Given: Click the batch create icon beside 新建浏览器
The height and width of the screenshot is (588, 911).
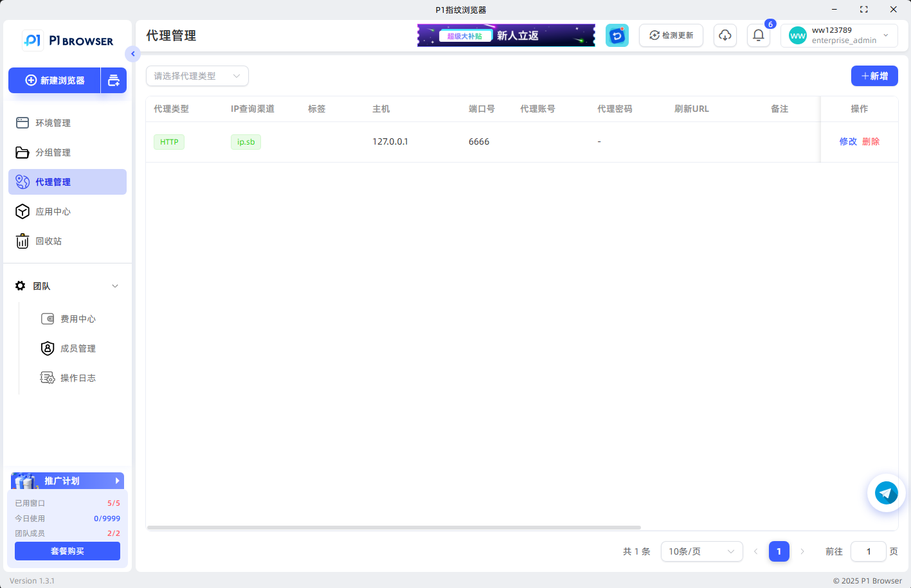Looking at the screenshot, I should pyautogui.click(x=114, y=80).
